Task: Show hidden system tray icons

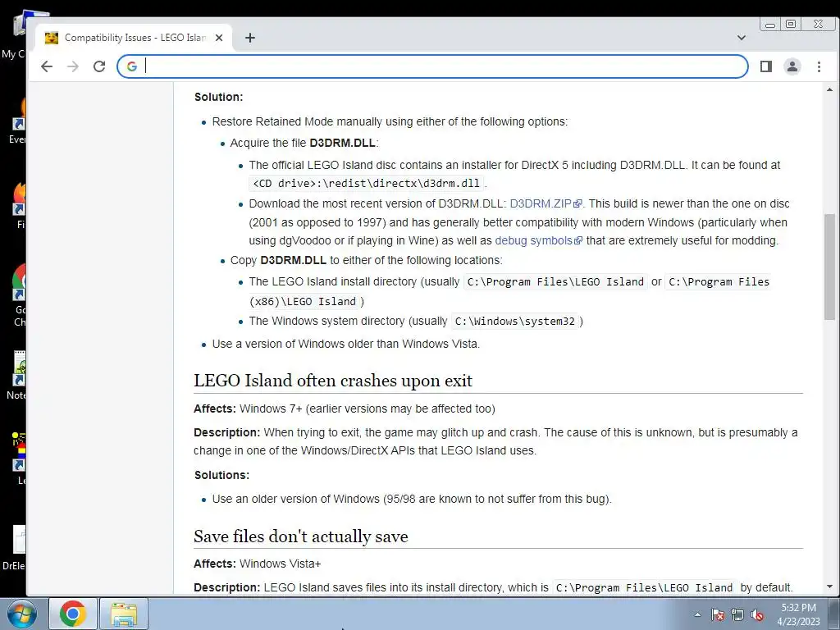Action: [697, 614]
